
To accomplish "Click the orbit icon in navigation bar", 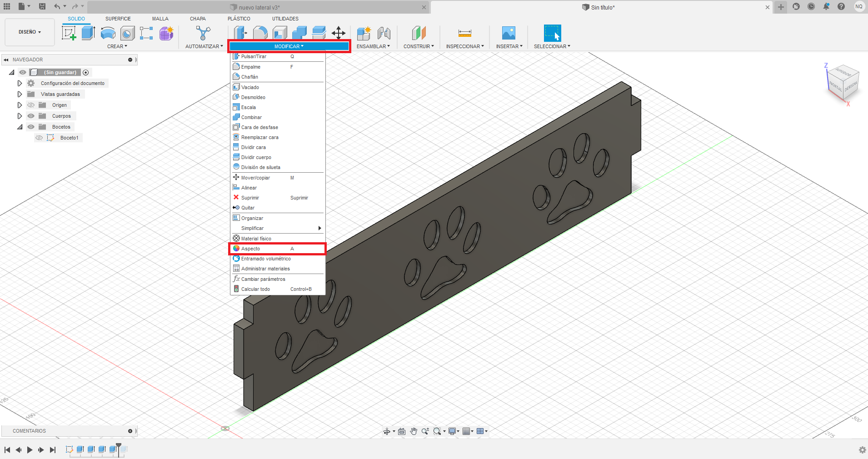I will [x=387, y=431].
